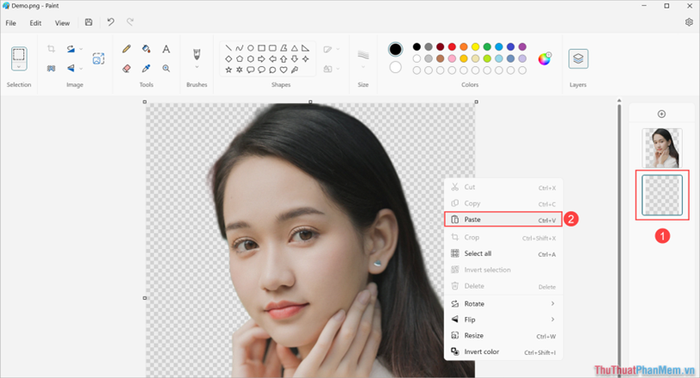Select the Eraser tool
Screen dimensions: 700x378
[x=127, y=68]
